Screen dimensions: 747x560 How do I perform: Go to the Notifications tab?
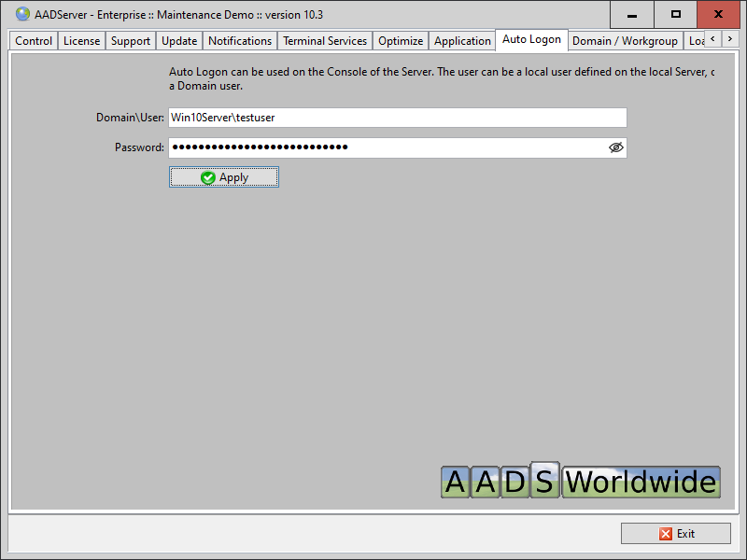tap(240, 41)
